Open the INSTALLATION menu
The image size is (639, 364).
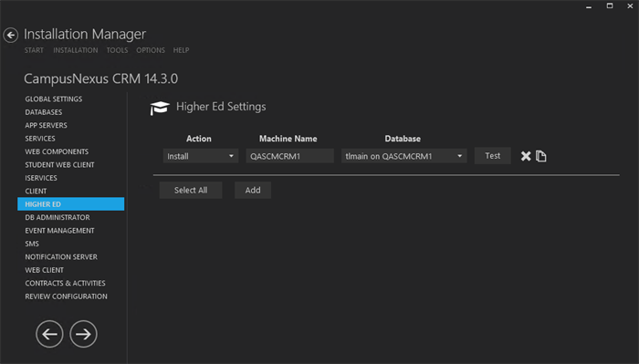(76, 50)
